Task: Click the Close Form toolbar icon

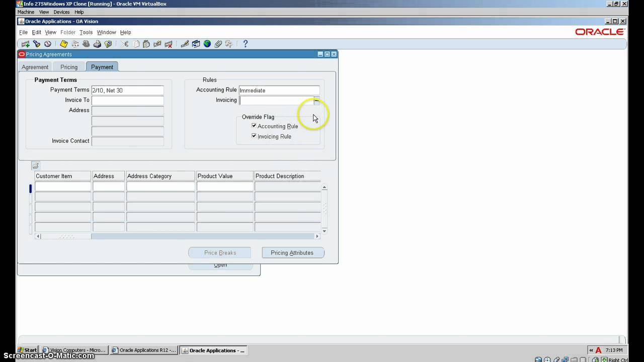Action: click(x=108, y=44)
